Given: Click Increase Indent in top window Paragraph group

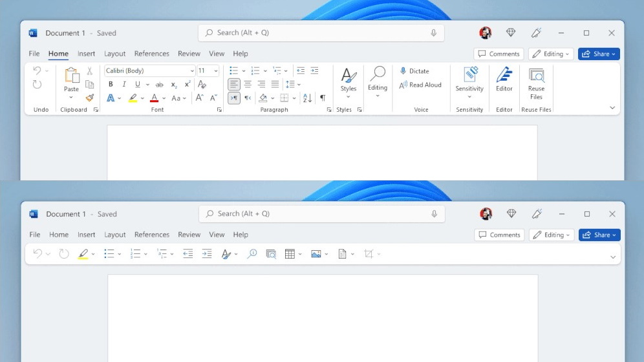Looking at the screenshot, I should click(x=315, y=70).
